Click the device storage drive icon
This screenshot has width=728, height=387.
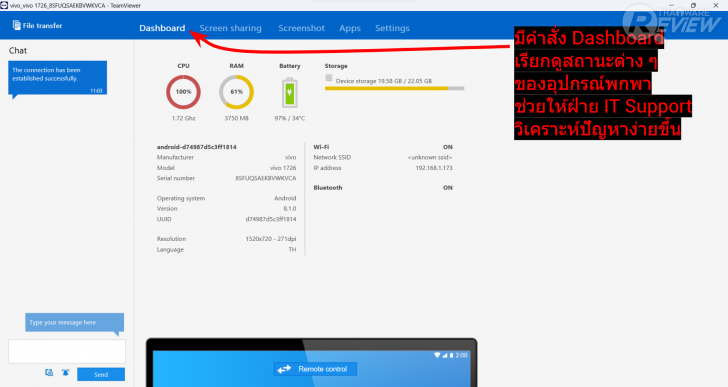[329, 78]
